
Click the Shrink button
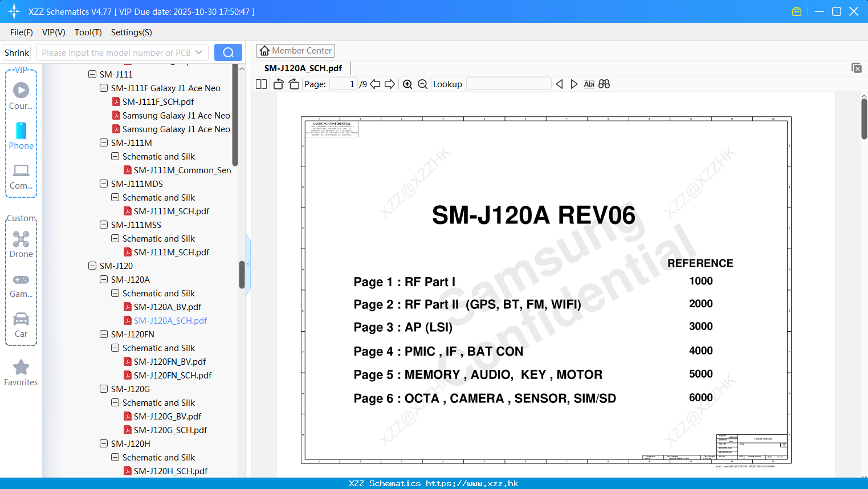coord(17,52)
